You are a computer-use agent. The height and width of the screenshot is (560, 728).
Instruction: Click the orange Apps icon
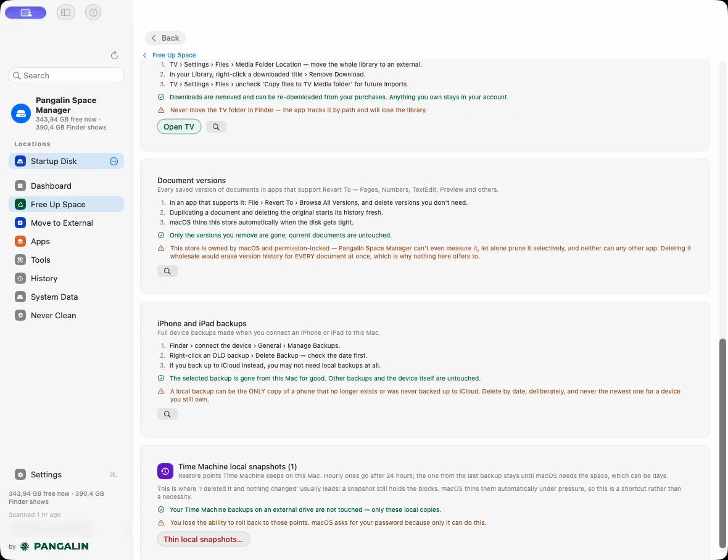point(20,242)
